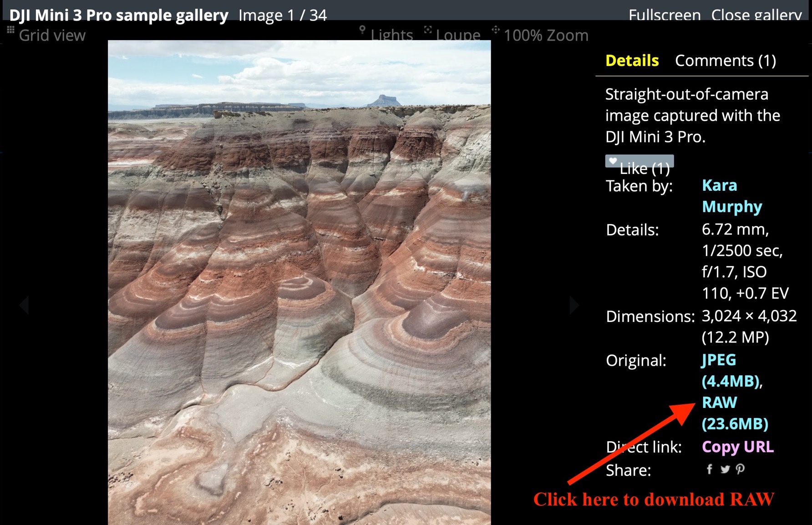Open Grid view of gallery
This screenshot has height=525, width=812.
point(46,35)
